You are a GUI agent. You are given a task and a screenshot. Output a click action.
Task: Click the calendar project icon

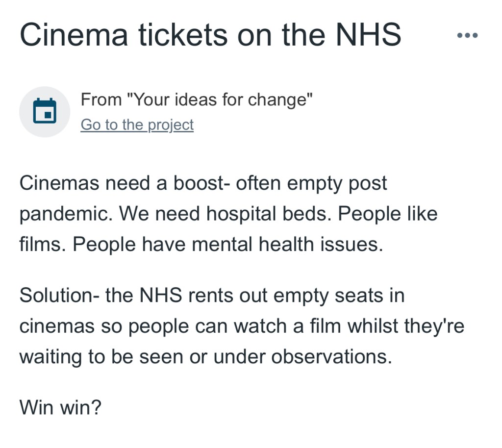[45, 112]
